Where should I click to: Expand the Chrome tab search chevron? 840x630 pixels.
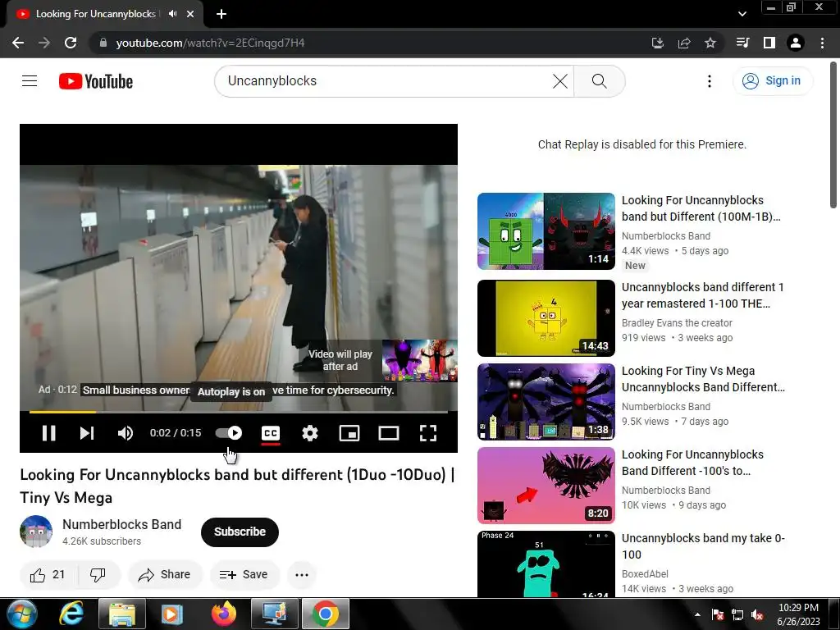coord(742,14)
